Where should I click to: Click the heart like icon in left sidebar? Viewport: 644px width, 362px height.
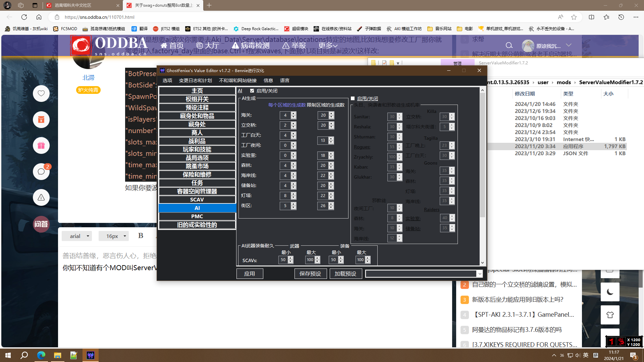pos(41,94)
